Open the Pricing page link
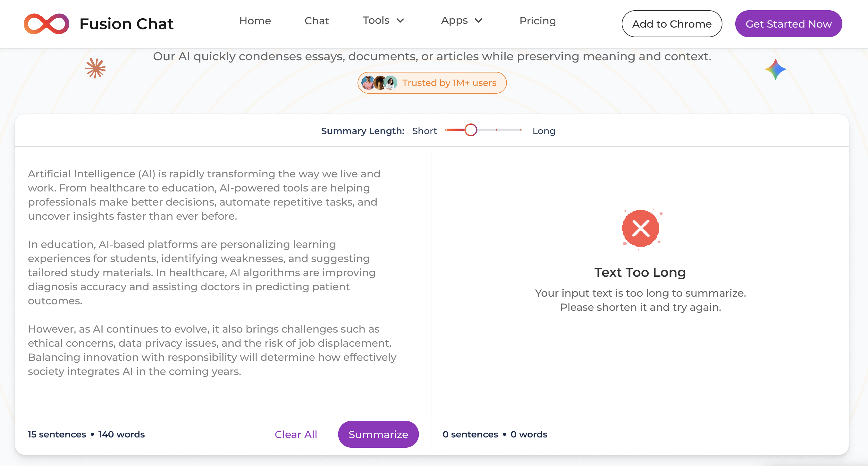This screenshot has width=868, height=466. click(537, 21)
